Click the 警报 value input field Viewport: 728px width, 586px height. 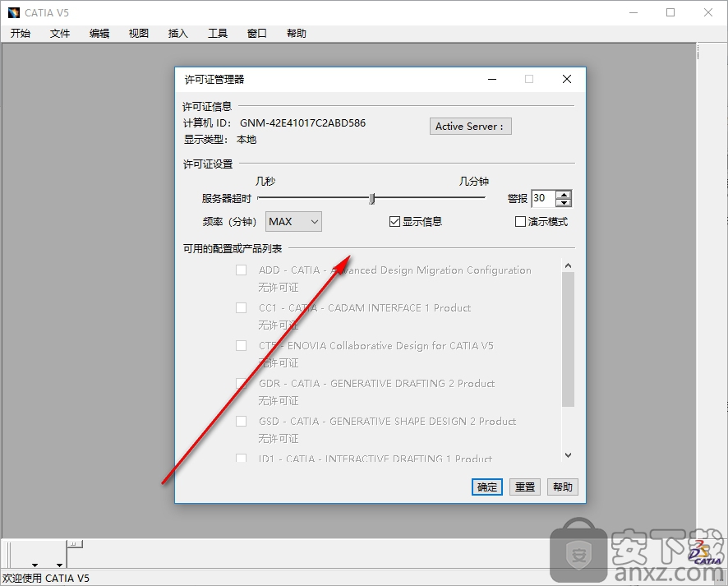[543, 198]
